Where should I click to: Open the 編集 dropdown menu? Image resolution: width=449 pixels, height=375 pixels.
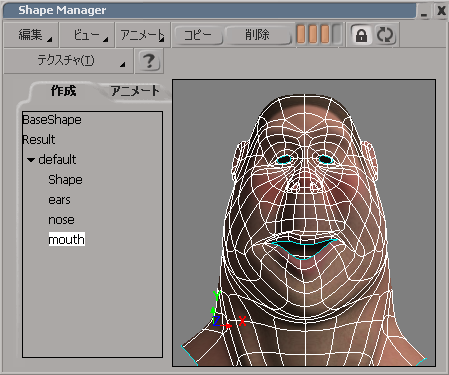tap(31, 35)
